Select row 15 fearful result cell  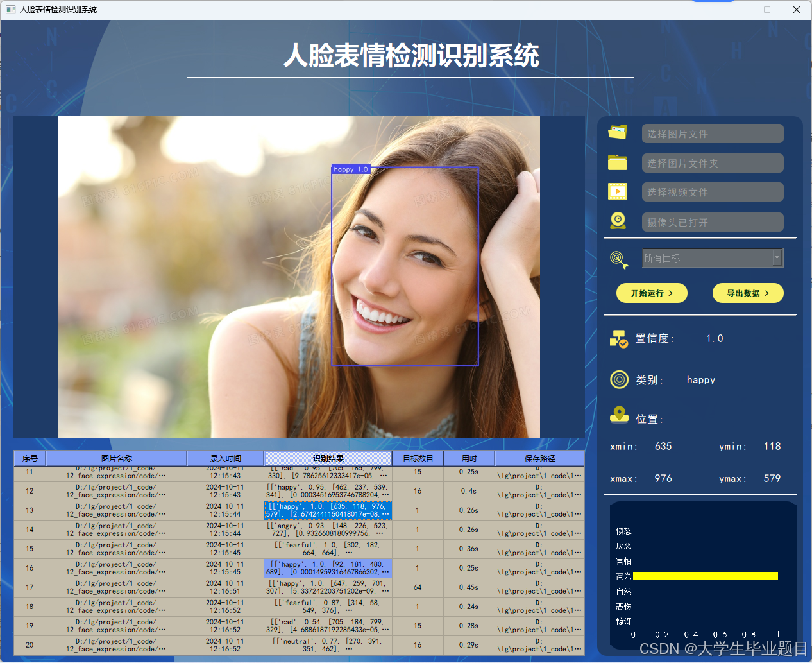328,549
